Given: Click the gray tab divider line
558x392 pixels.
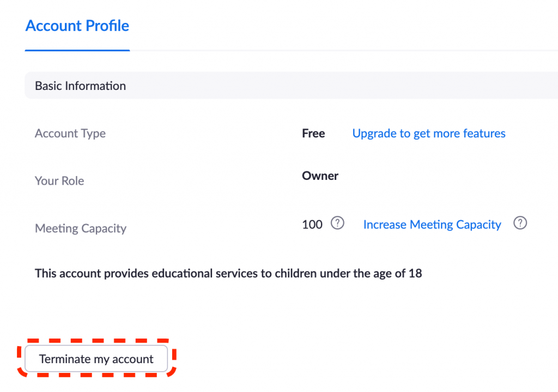Looking at the screenshot, I should click(344, 51).
